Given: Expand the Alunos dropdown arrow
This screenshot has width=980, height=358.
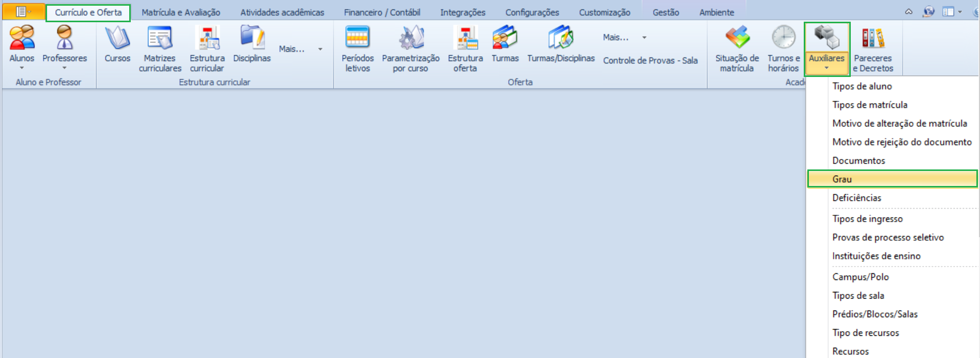Looking at the screenshot, I should click(x=22, y=68).
